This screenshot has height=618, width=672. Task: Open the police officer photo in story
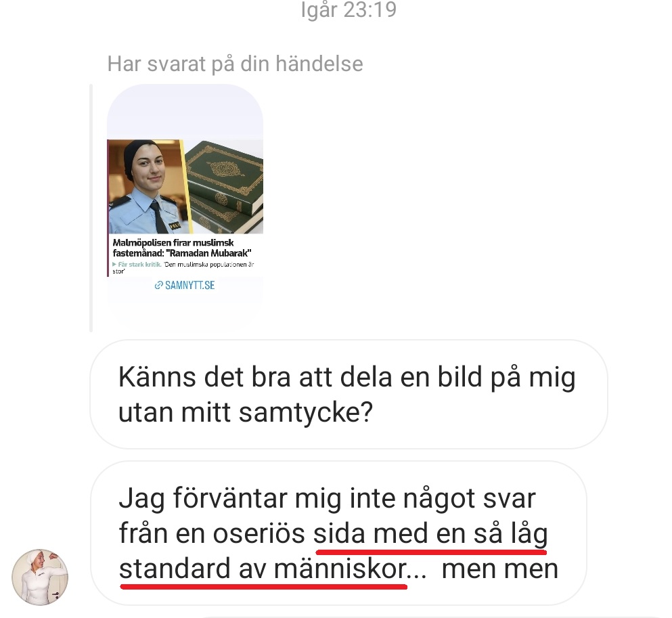pyautogui.click(x=147, y=186)
